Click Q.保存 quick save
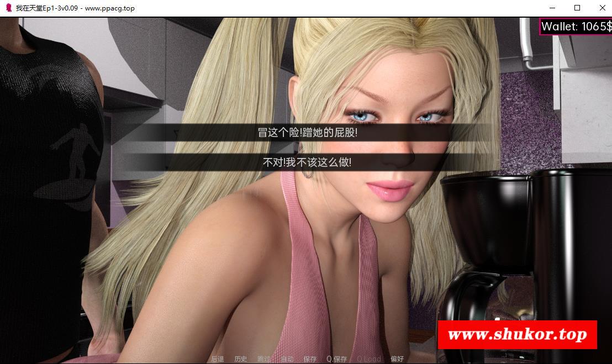Viewport: 612px width, 364px height. click(x=336, y=359)
